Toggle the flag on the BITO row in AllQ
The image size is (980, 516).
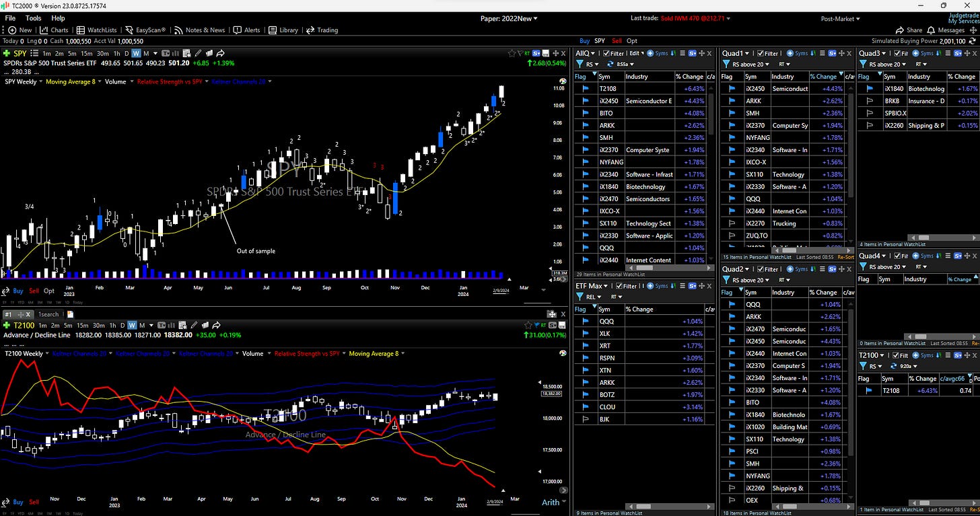coord(585,113)
